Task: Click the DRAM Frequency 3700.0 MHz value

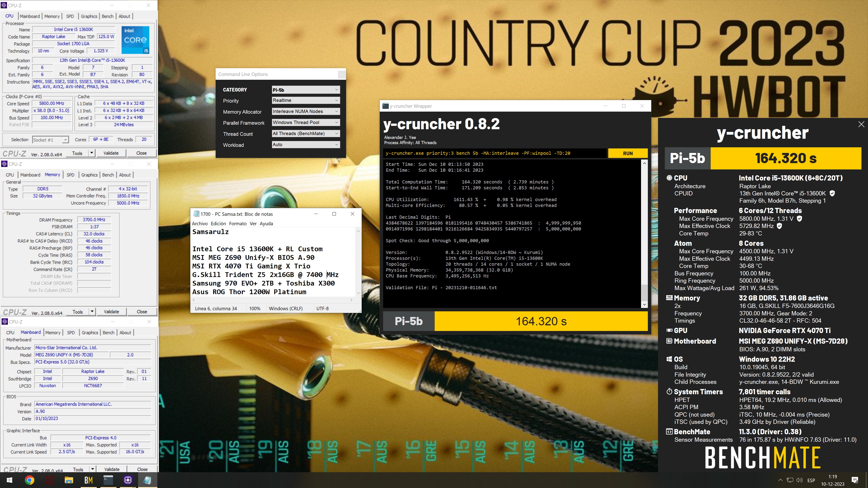Action: pos(94,220)
